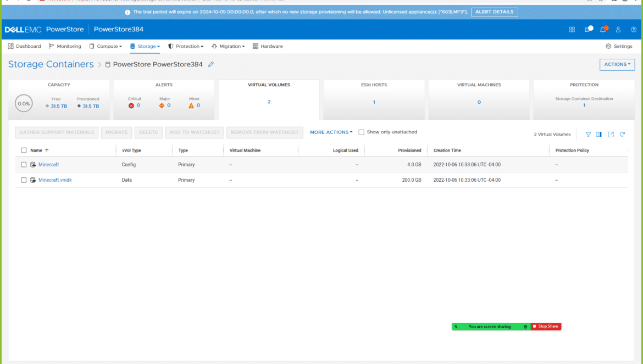
Task: Open the help question mark icon
Action: (x=633, y=30)
